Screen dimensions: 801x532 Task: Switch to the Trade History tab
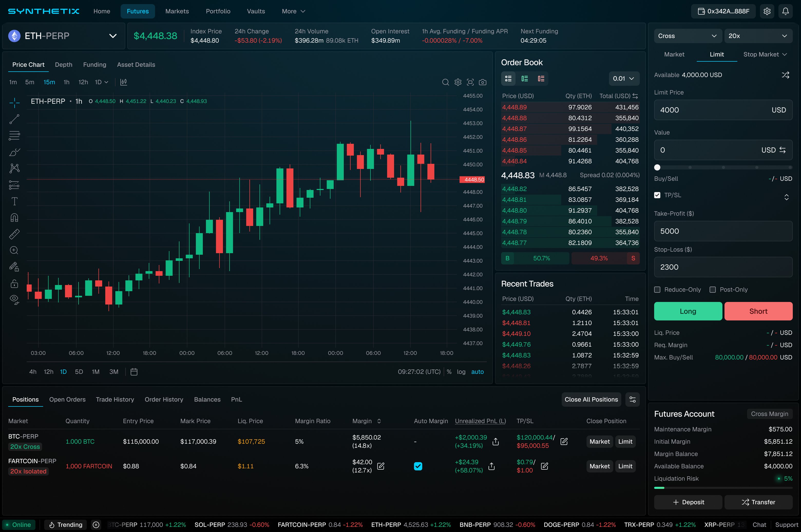click(x=115, y=399)
